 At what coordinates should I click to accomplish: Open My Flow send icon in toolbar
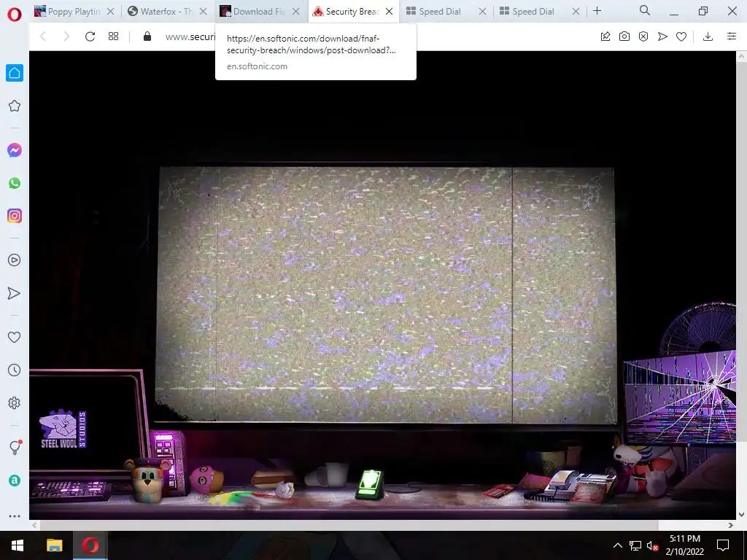tap(662, 36)
